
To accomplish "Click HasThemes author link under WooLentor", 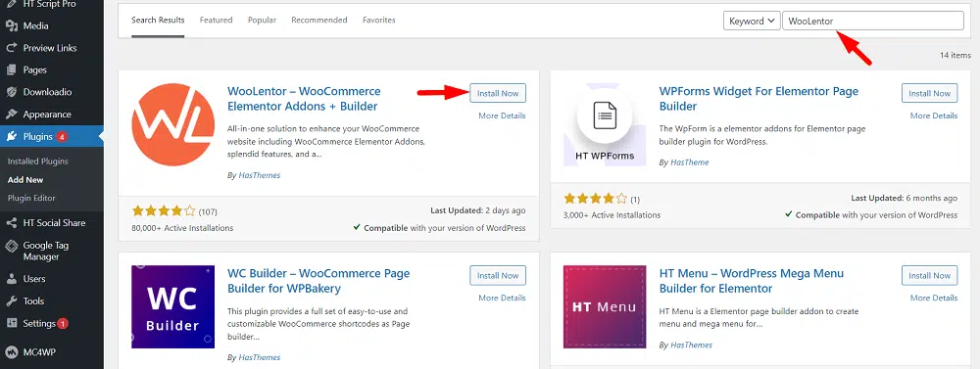I will point(260,175).
